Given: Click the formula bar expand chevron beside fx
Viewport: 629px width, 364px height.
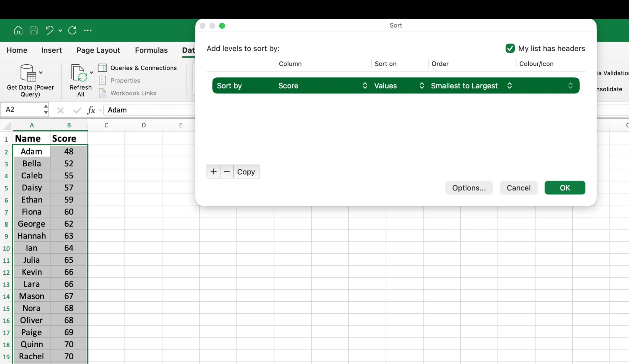Looking at the screenshot, I should coord(100,110).
